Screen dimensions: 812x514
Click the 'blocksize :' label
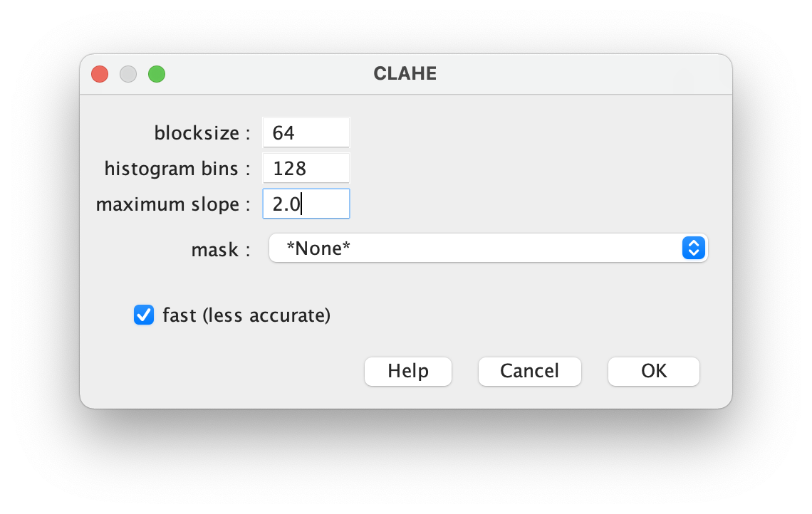202,133
